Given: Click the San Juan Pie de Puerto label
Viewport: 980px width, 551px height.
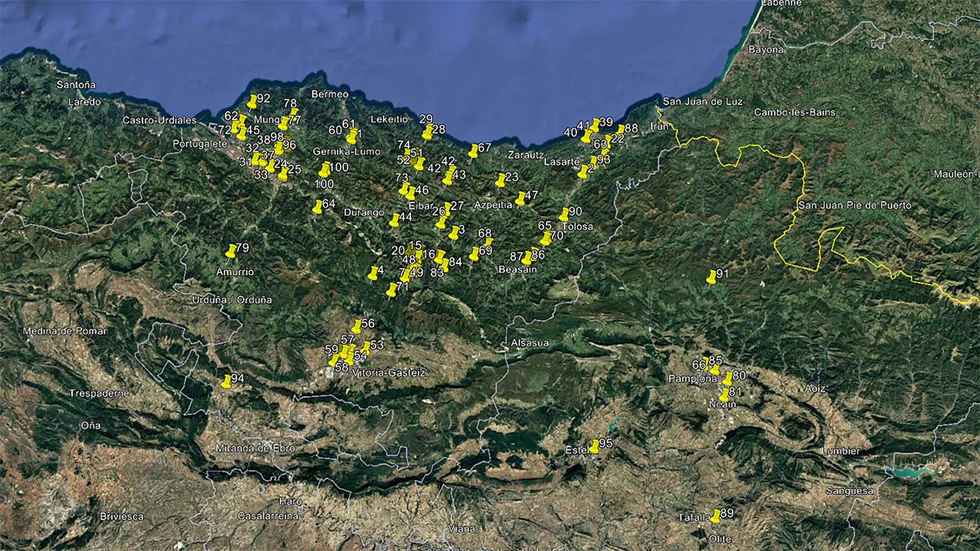Looking at the screenshot, I should point(854,206).
